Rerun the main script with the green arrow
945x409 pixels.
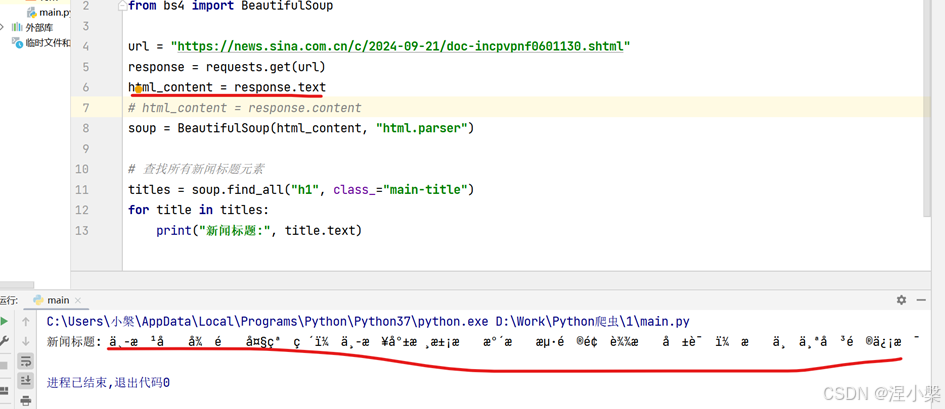(x=4, y=322)
